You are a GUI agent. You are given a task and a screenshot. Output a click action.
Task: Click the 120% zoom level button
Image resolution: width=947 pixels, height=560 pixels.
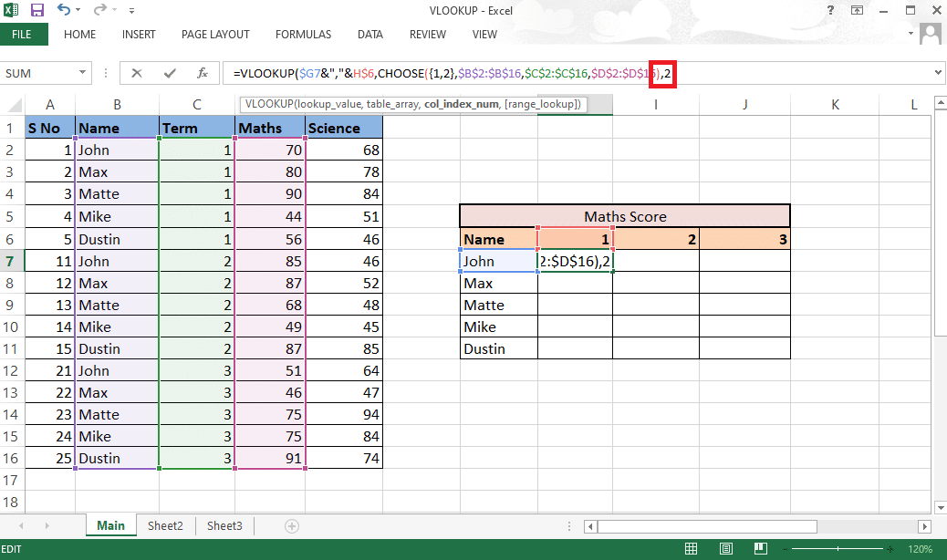pyautogui.click(x=921, y=550)
